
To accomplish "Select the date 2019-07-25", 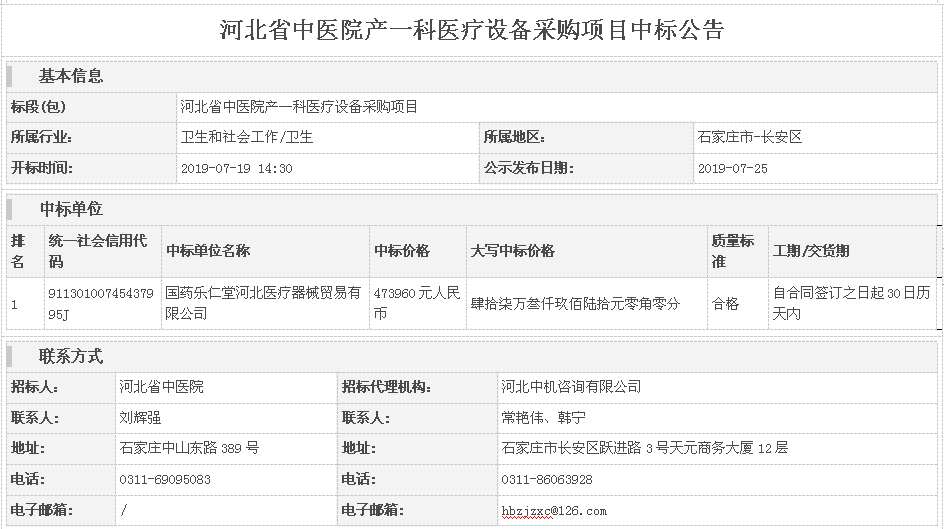I will (x=733, y=169).
